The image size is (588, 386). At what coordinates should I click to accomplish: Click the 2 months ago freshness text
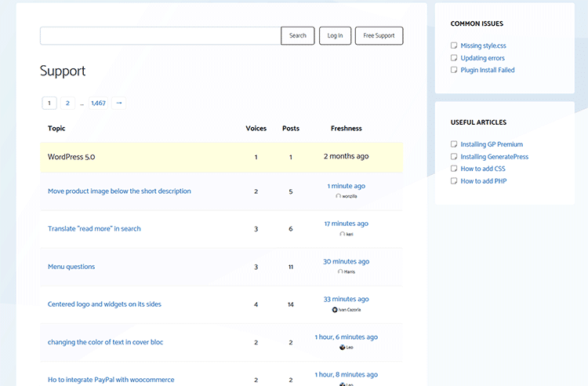click(x=346, y=156)
